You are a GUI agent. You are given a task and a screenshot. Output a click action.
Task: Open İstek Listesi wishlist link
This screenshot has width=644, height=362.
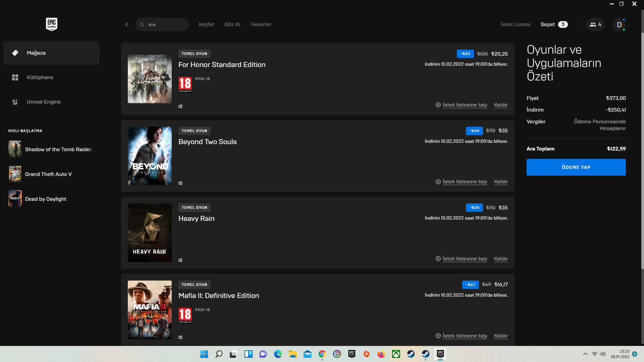(x=515, y=24)
